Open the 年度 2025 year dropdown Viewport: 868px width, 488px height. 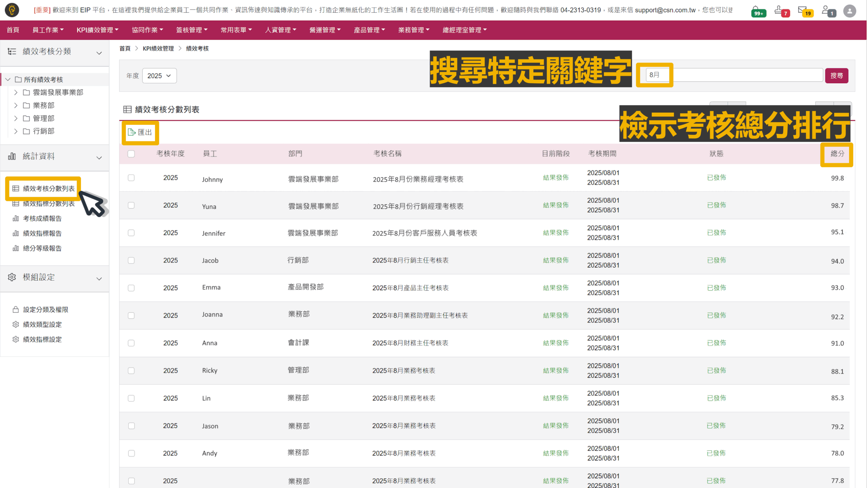coord(159,76)
